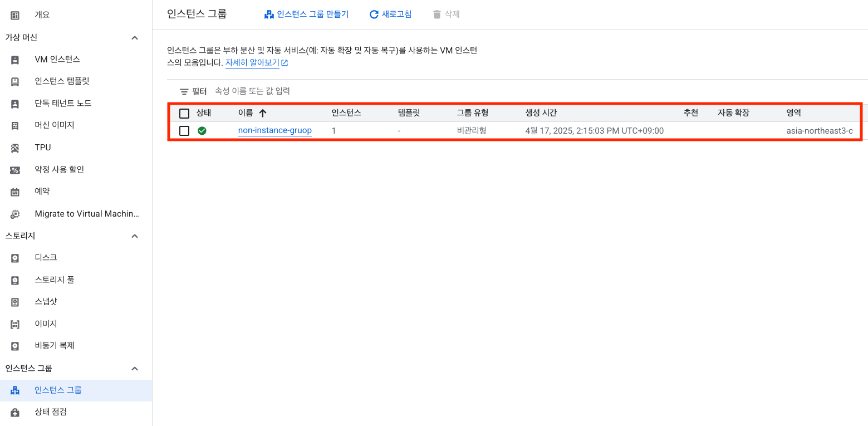The height and width of the screenshot is (426, 868).
Task: Click the 예약 calendar icon
Action: pos(15,192)
